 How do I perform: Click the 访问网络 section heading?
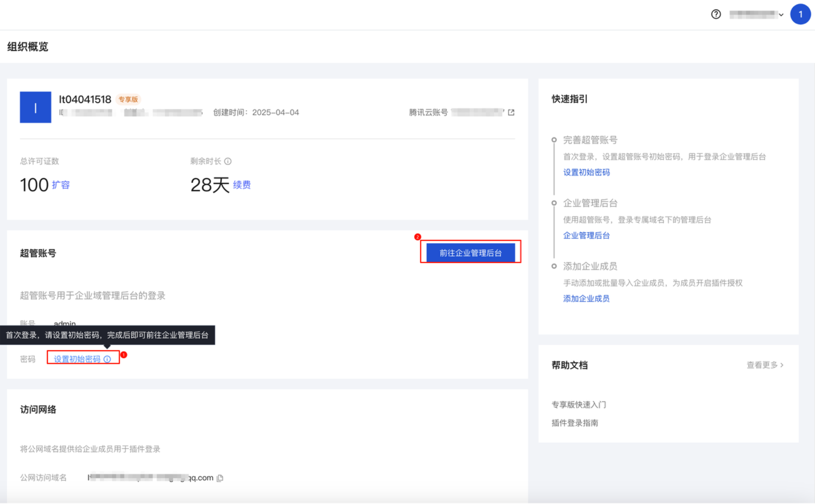coord(38,410)
